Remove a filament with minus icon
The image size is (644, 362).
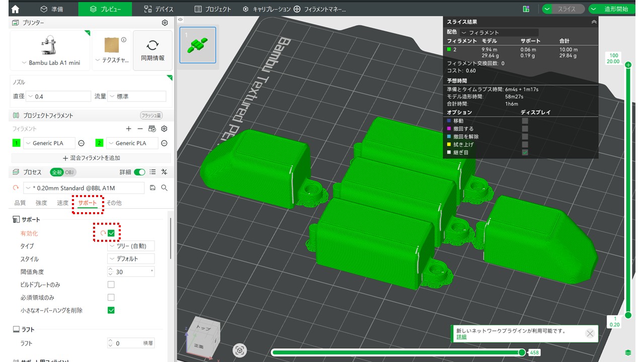[x=140, y=129]
